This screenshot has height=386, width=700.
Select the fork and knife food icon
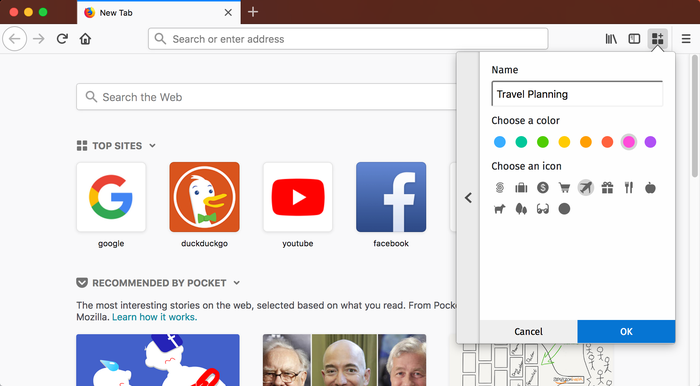[x=629, y=188]
